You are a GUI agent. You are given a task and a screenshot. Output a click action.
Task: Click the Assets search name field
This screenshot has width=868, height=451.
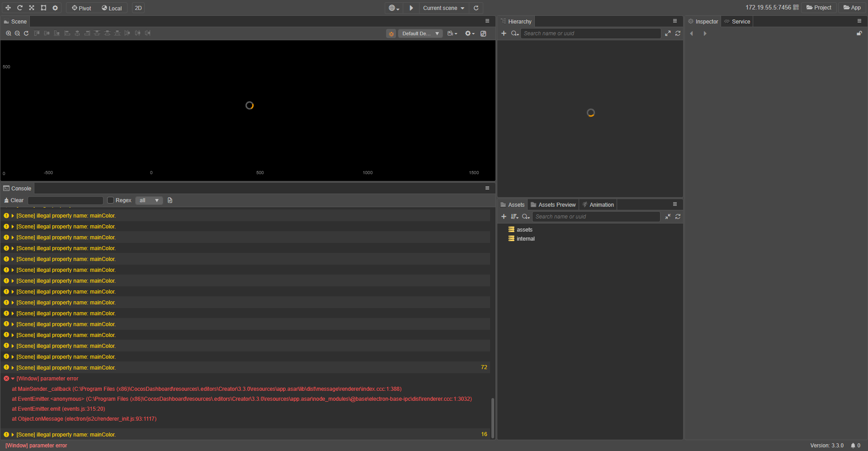click(596, 216)
